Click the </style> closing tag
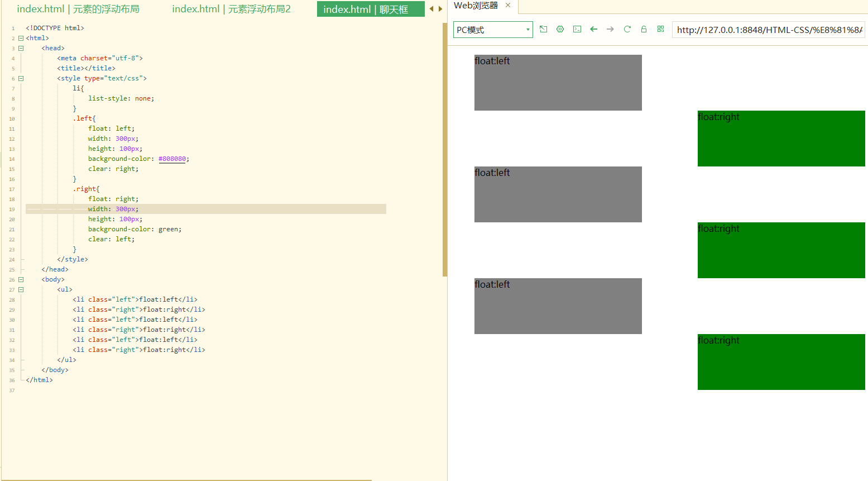 click(73, 259)
